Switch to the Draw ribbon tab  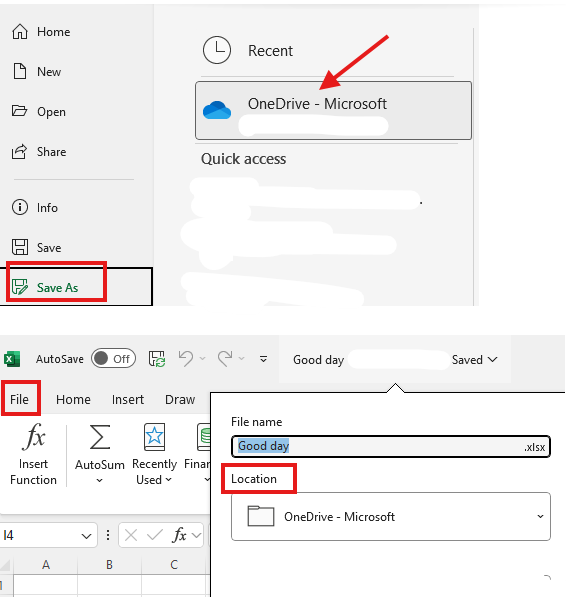coord(180,399)
